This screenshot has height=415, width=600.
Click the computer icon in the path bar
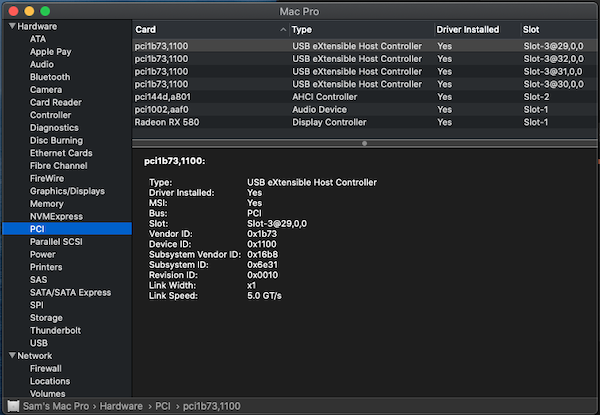[13, 406]
